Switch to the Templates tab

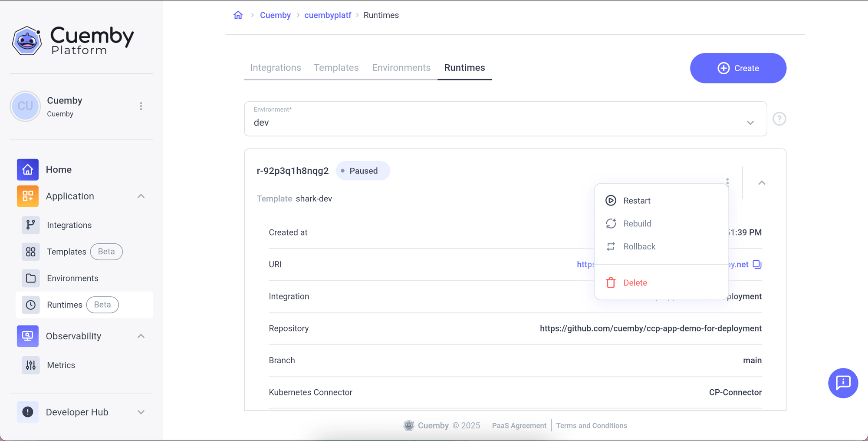(x=336, y=68)
